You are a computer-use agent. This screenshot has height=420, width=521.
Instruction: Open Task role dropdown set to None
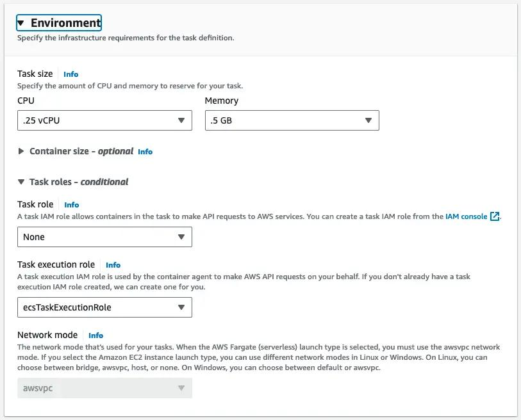click(x=104, y=237)
